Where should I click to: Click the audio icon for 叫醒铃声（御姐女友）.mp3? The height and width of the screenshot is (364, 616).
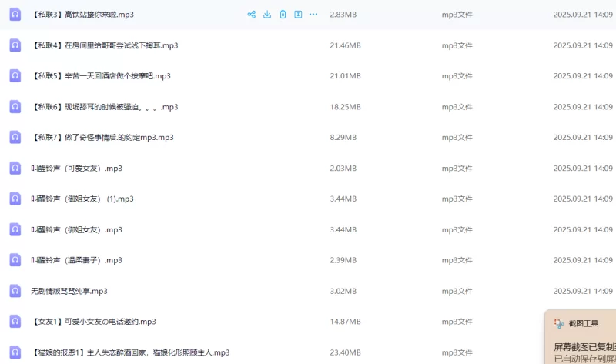coord(15,229)
